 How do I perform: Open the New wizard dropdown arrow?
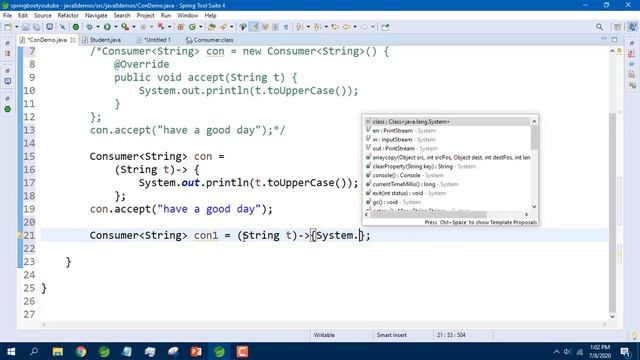pos(17,27)
